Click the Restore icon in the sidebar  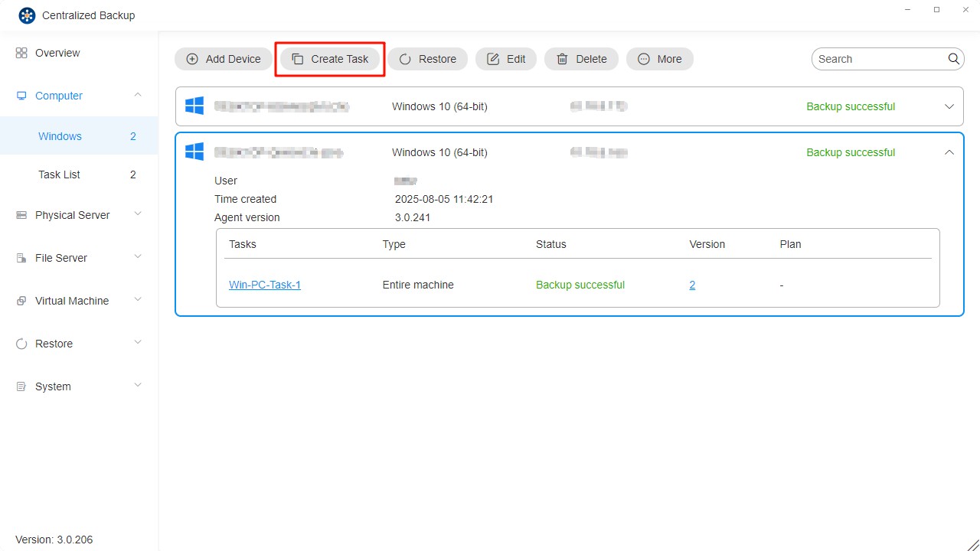pyautogui.click(x=21, y=344)
